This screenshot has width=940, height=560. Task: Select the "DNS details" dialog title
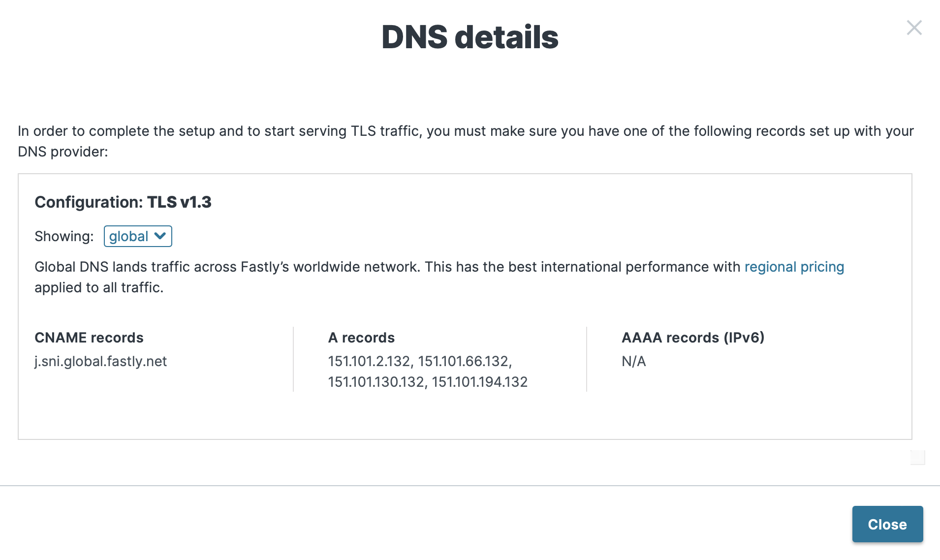click(x=470, y=37)
